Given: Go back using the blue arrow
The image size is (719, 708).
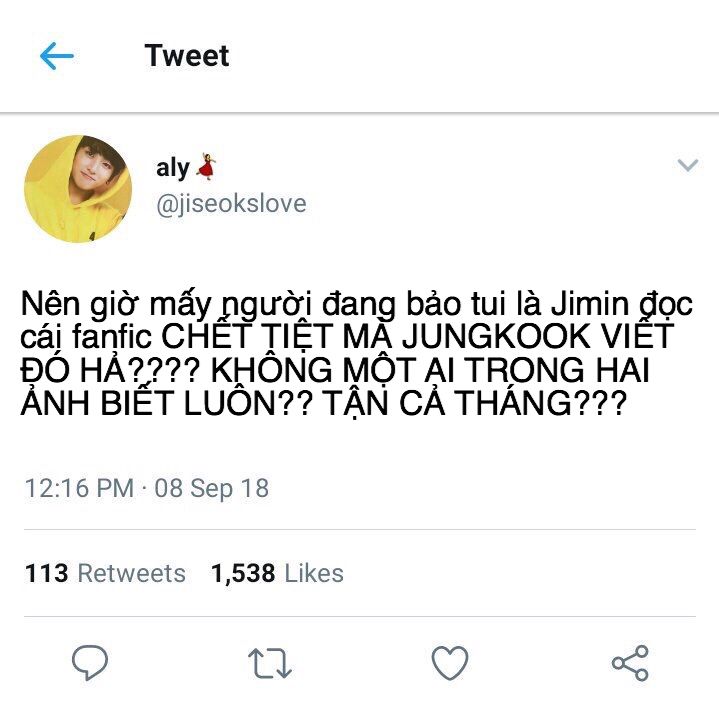Looking at the screenshot, I should [x=57, y=56].
